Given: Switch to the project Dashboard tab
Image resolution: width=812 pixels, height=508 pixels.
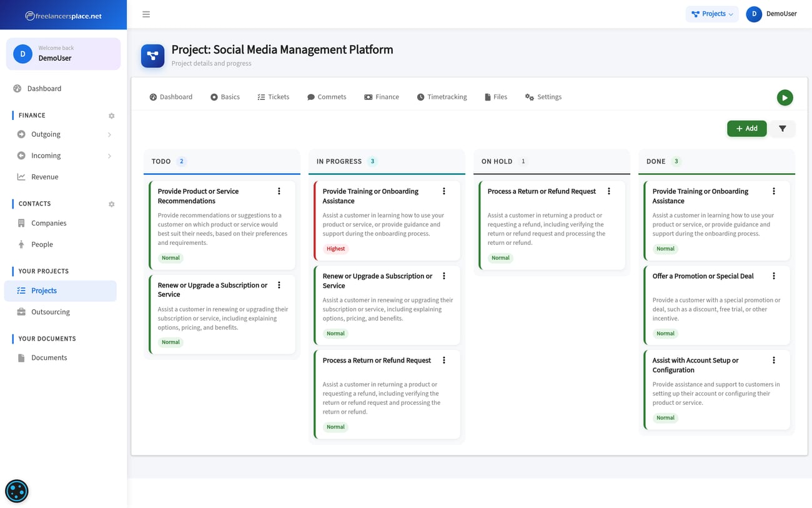Looking at the screenshot, I should tap(171, 97).
